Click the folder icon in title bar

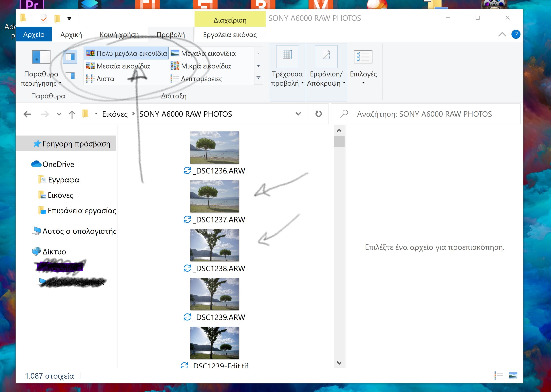23,18
